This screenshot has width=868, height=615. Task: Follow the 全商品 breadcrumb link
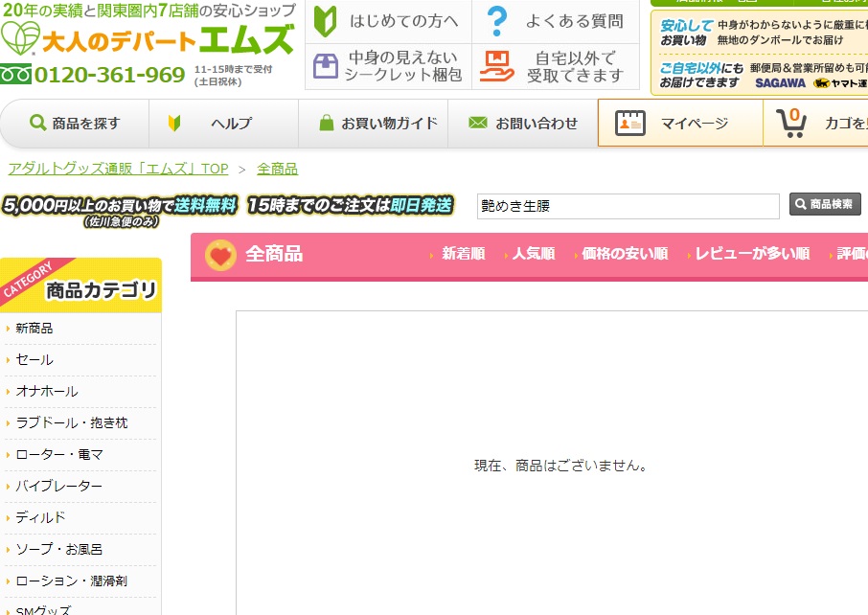[277, 169]
